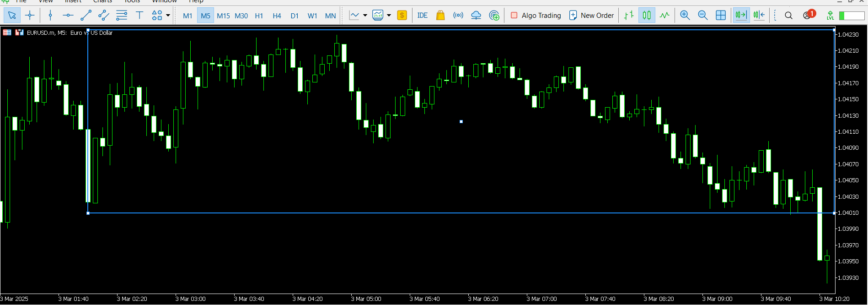The image size is (868, 305).
Task: Select the Fibonacci retracement tool
Action: pos(122,16)
